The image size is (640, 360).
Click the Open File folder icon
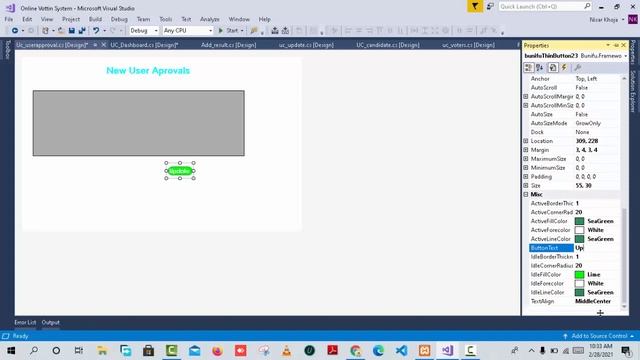(x=61, y=31)
